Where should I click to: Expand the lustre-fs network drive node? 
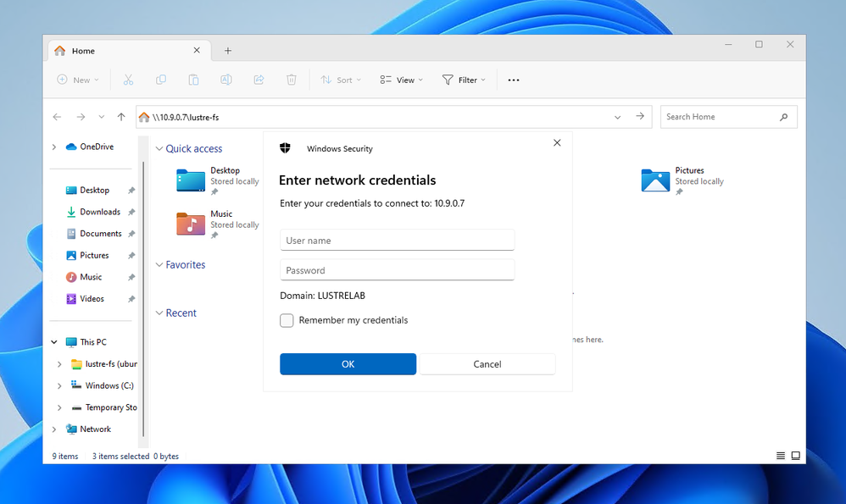(x=59, y=364)
